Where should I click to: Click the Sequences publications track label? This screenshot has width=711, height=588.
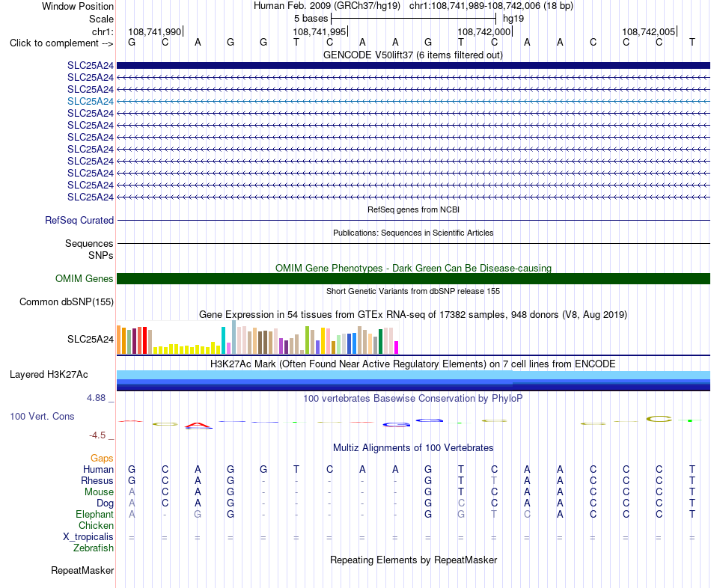pyautogui.click(x=89, y=243)
